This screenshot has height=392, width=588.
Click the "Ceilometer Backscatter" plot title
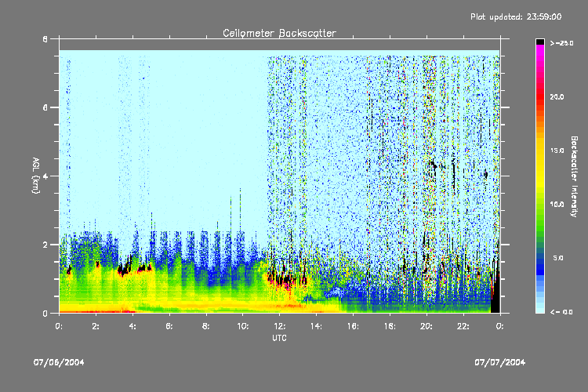point(279,34)
